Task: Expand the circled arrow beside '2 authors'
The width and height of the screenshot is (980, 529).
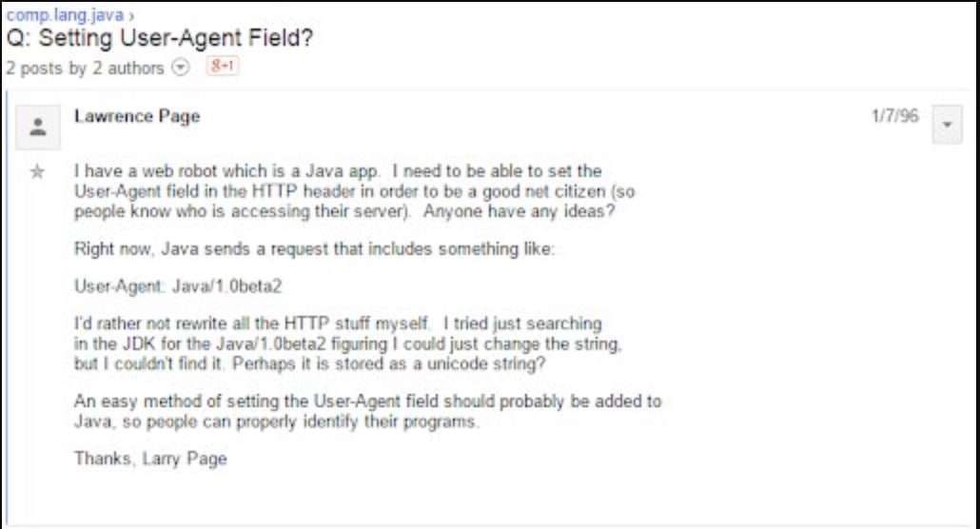Action: click(x=181, y=67)
